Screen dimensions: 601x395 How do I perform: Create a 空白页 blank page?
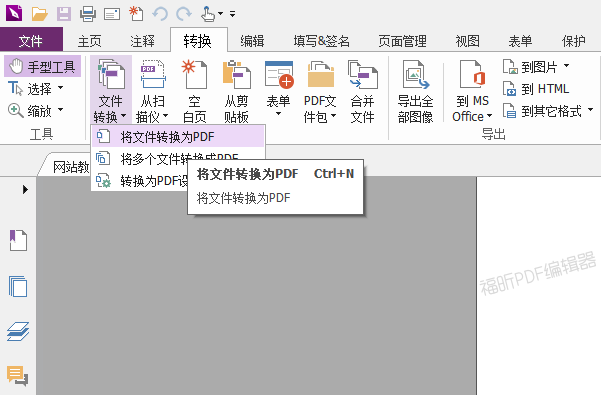coord(194,91)
